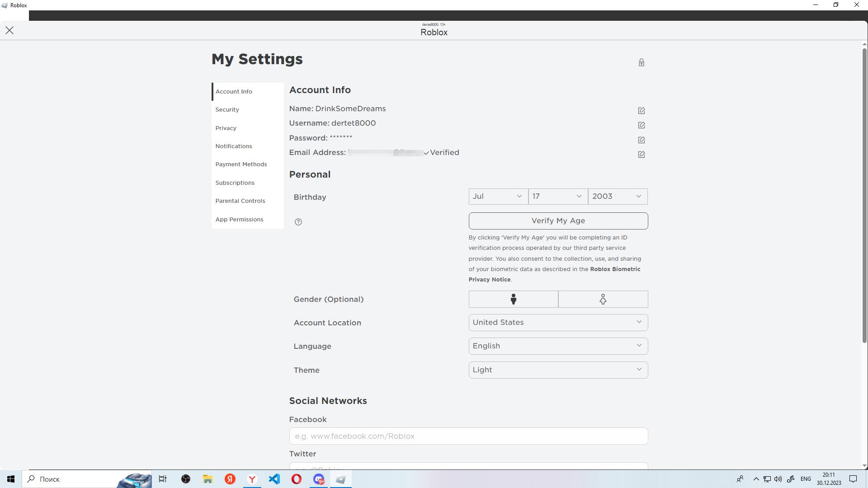Go to Parental Controls section
This screenshot has width=868, height=488.
240,201
